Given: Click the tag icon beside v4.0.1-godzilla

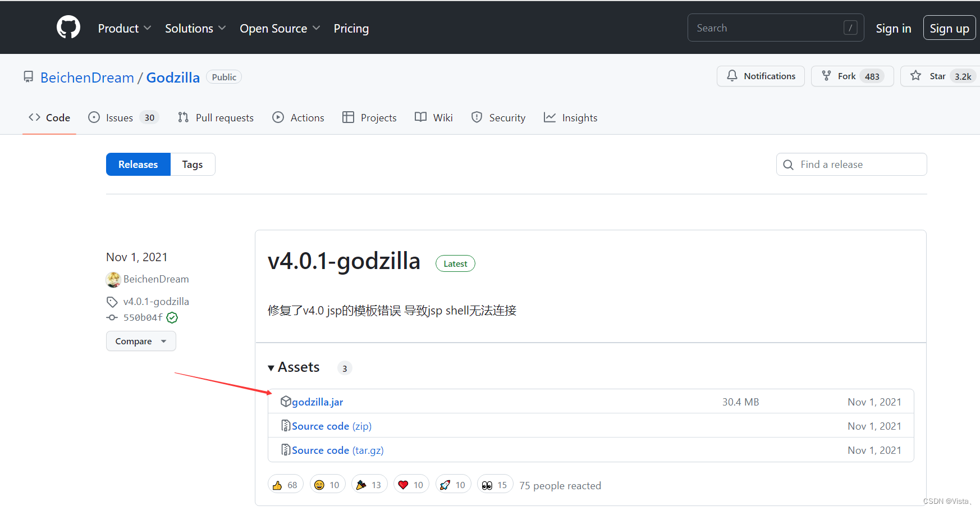Looking at the screenshot, I should 112,302.
